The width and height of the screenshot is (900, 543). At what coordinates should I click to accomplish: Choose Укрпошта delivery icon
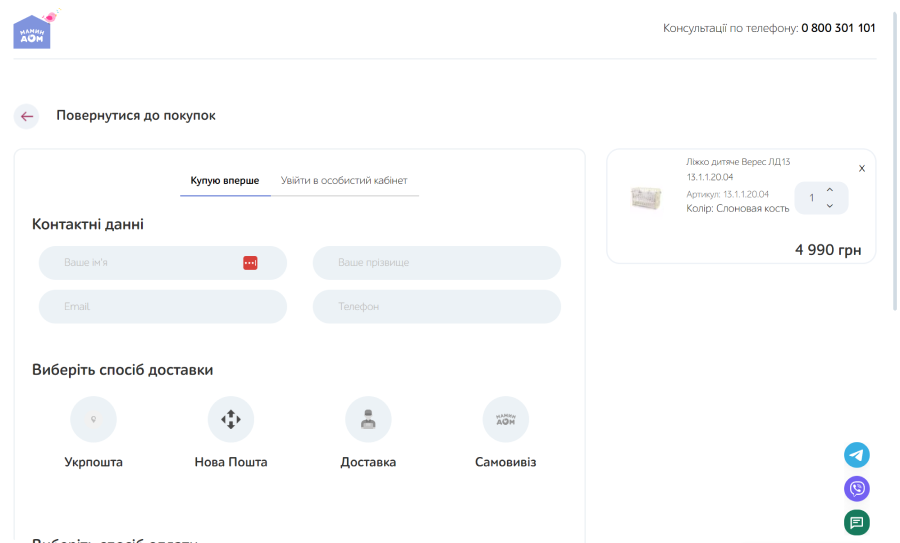(x=94, y=420)
